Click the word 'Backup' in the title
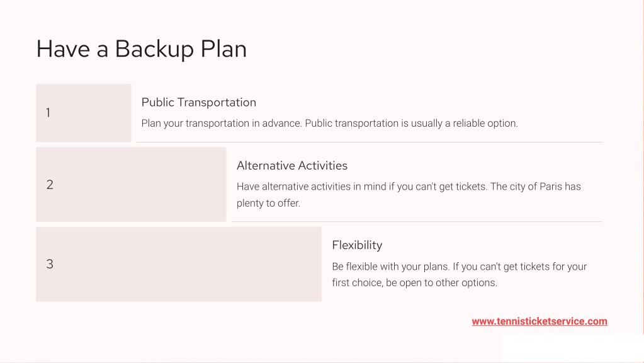644x363 pixels. coord(154,49)
